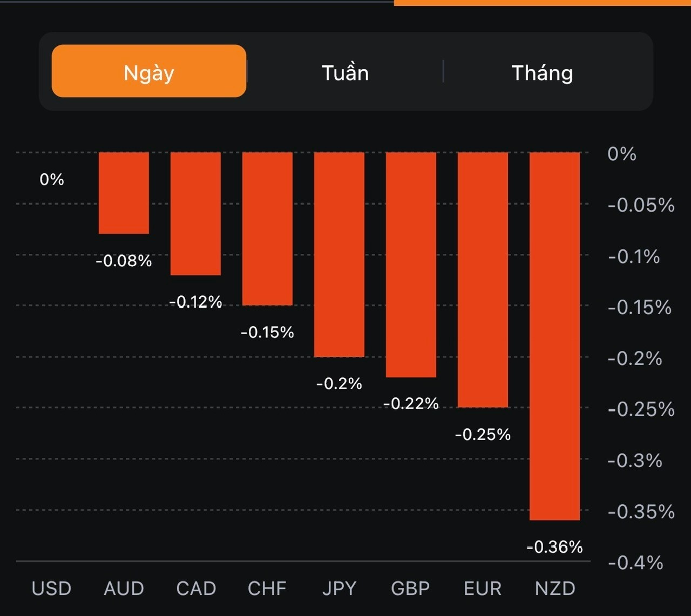This screenshot has width=691, height=616.
Task: Tap the -0.4% y-axis tick label
Action: 635,563
